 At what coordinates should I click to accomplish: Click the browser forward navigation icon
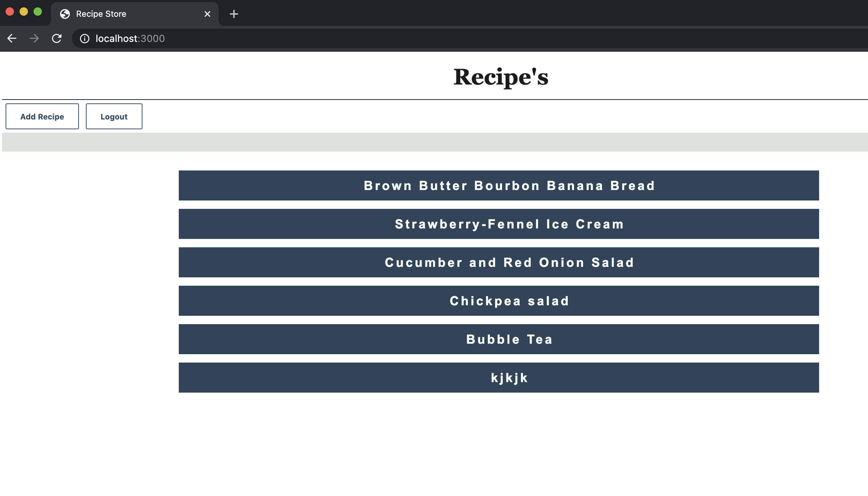pyautogui.click(x=34, y=38)
